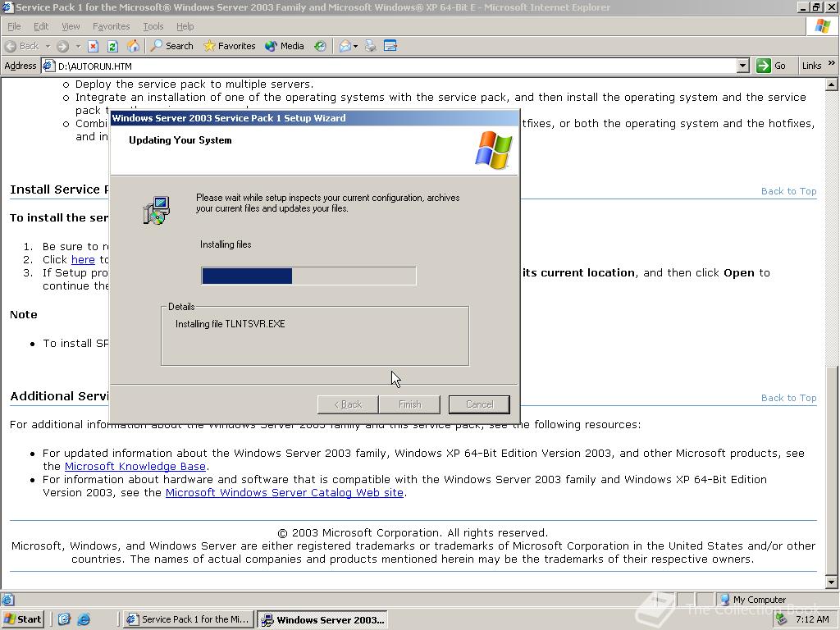Screen dimensions: 840x630
Task: Click the Forward arrow toolbar icon
Action: [x=62, y=46]
